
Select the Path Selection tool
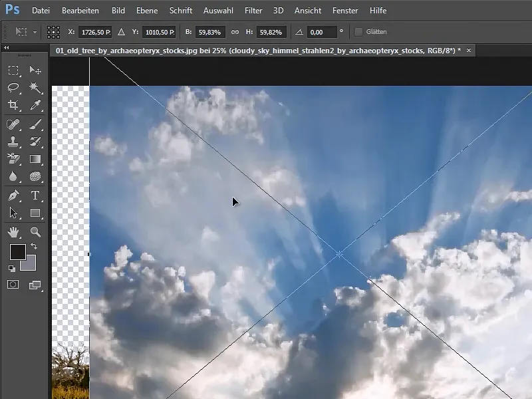13,213
